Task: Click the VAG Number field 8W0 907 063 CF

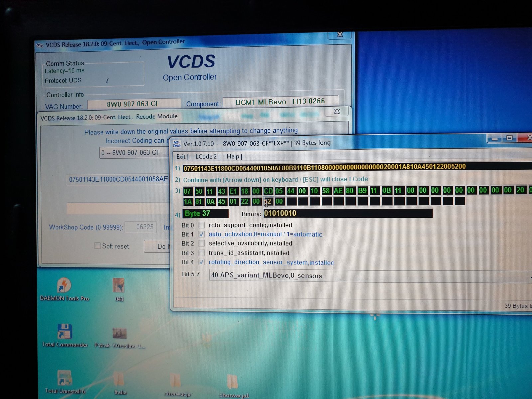Action: pos(134,104)
